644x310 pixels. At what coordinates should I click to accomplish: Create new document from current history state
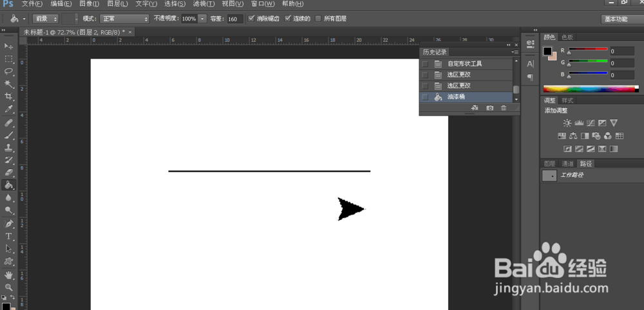[475, 108]
